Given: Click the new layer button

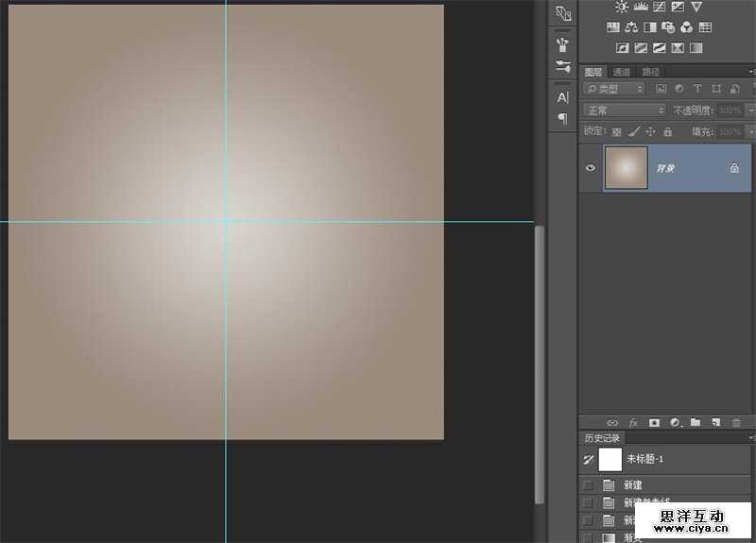Looking at the screenshot, I should coord(715,422).
